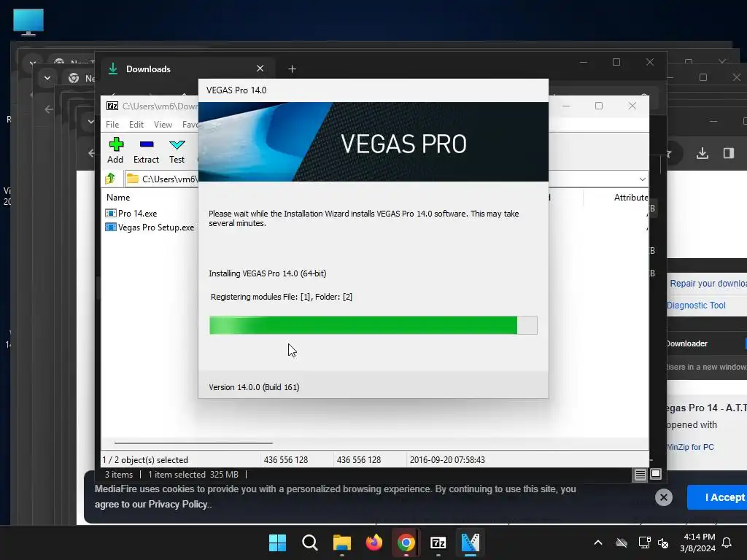Image resolution: width=747 pixels, height=560 pixels.
Task: Open the notifications bell in tray
Action: click(x=727, y=542)
